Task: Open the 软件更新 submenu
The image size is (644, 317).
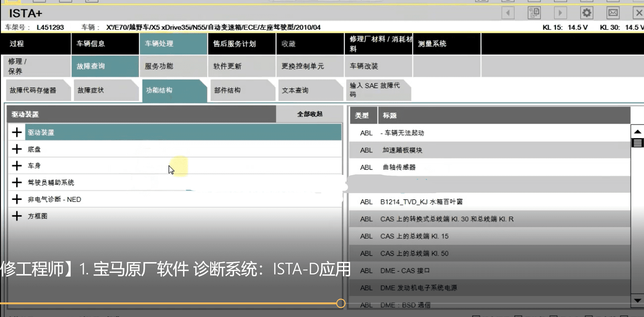Action: tap(242, 66)
